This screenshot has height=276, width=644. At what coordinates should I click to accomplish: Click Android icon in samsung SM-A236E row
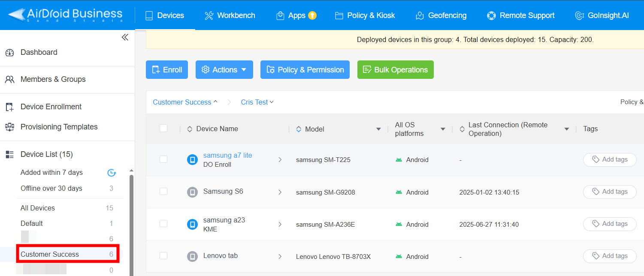tap(399, 225)
